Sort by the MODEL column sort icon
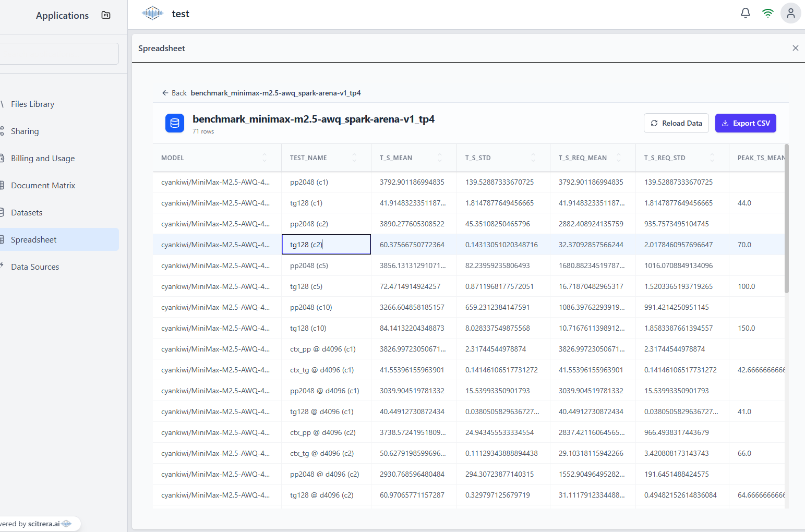This screenshot has height=532, width=805. [265, 158]
